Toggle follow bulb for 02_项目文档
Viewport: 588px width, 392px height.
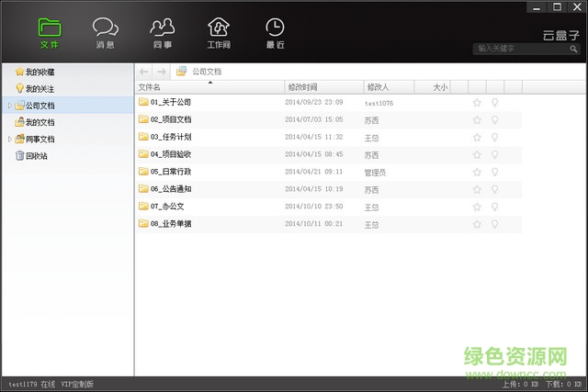coord(495,119)
